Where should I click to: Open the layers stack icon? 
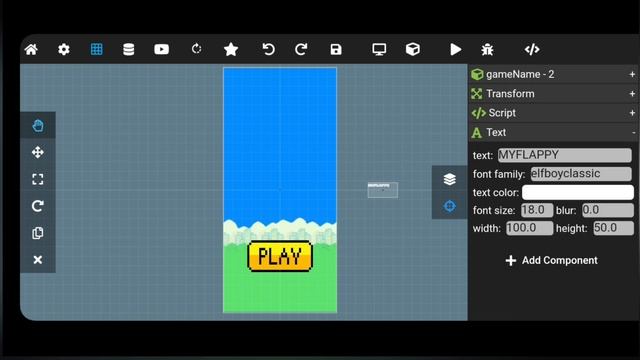(x=449, y=179)
